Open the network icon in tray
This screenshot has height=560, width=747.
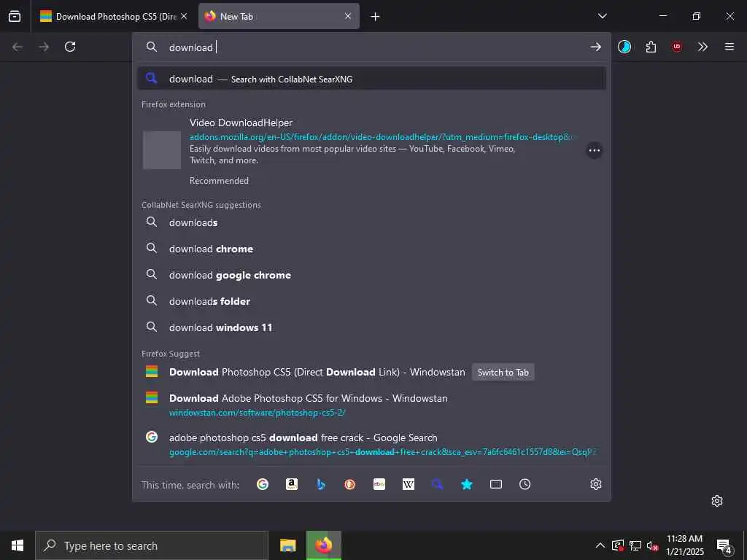pyautogui.click(x=635, y=545)
